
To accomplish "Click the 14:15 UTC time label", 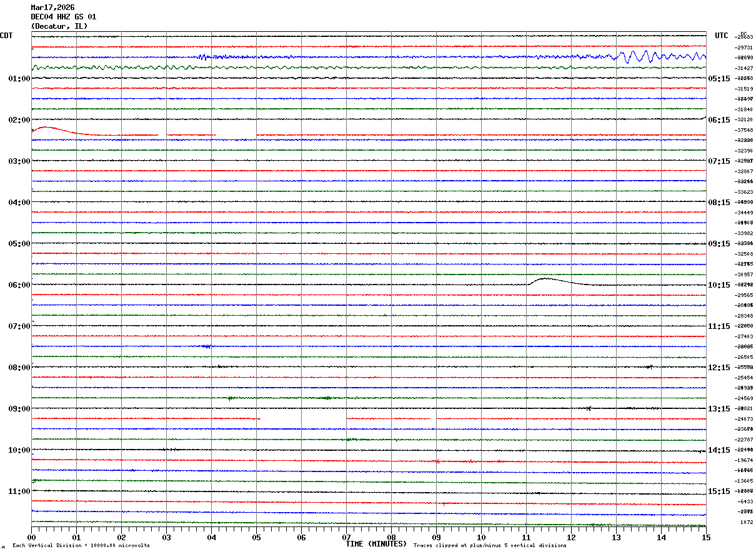I will click(719, 450).
